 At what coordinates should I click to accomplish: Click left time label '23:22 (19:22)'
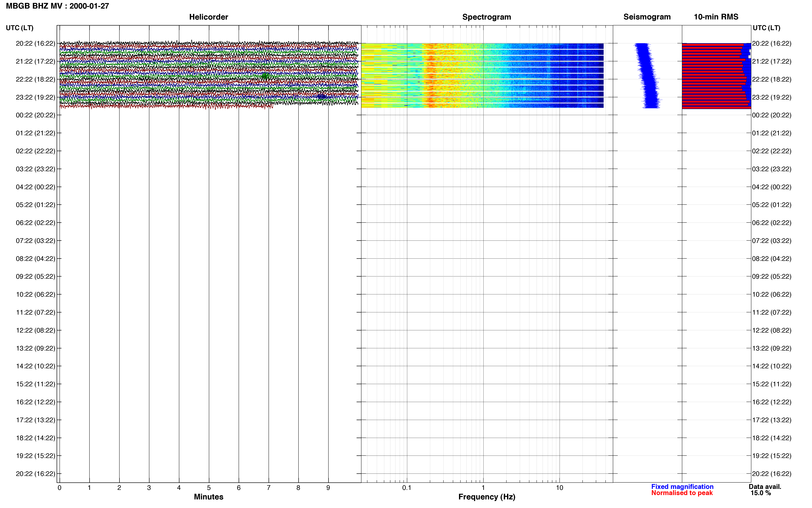[x=36, y=97]
